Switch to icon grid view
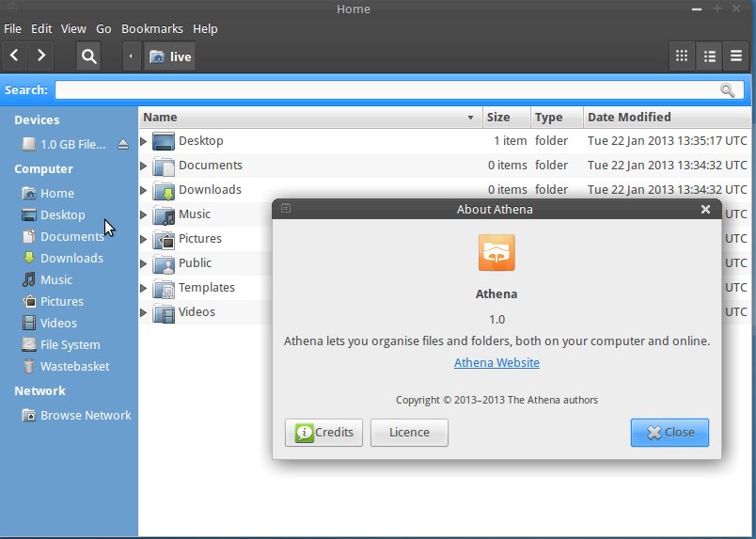This screenshot has width=756, height=539. [x=682, y=56]
